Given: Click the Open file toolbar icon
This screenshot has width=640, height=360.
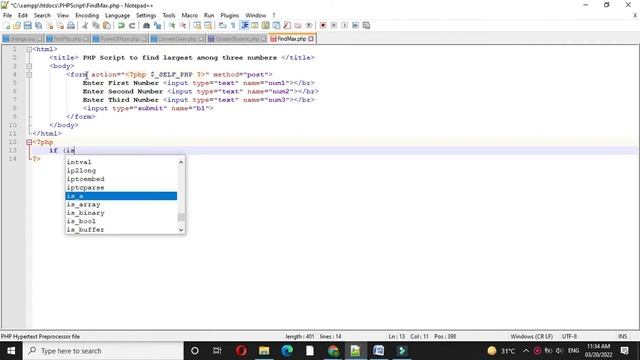Looking at the screenshot, I should 17,25.
